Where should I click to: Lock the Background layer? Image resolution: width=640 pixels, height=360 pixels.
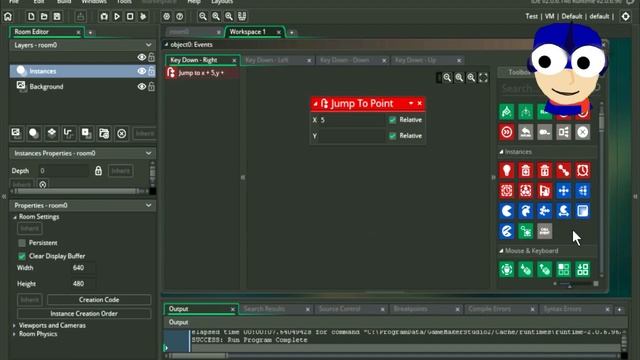pyautogui.click(x=151, y=87)
